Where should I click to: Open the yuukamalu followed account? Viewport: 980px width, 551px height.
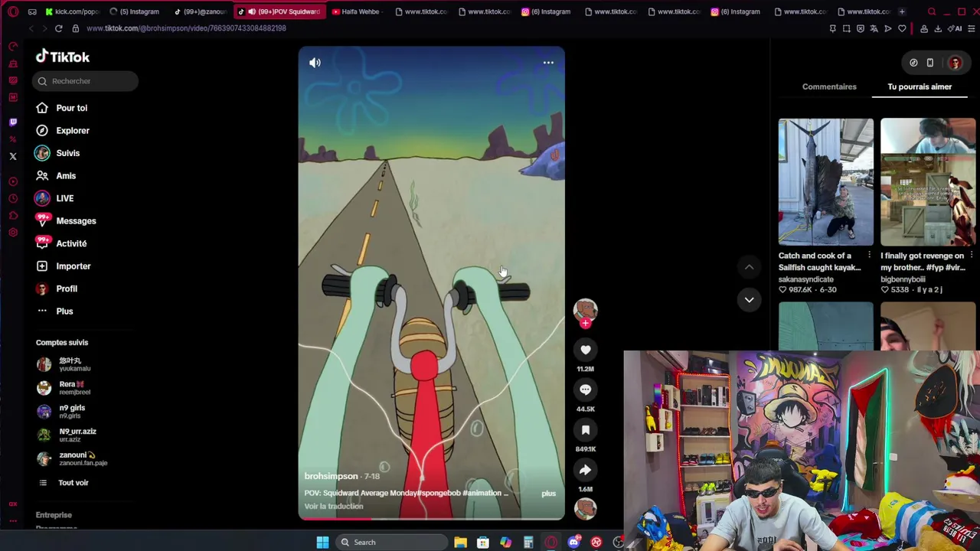coord(64,364)
